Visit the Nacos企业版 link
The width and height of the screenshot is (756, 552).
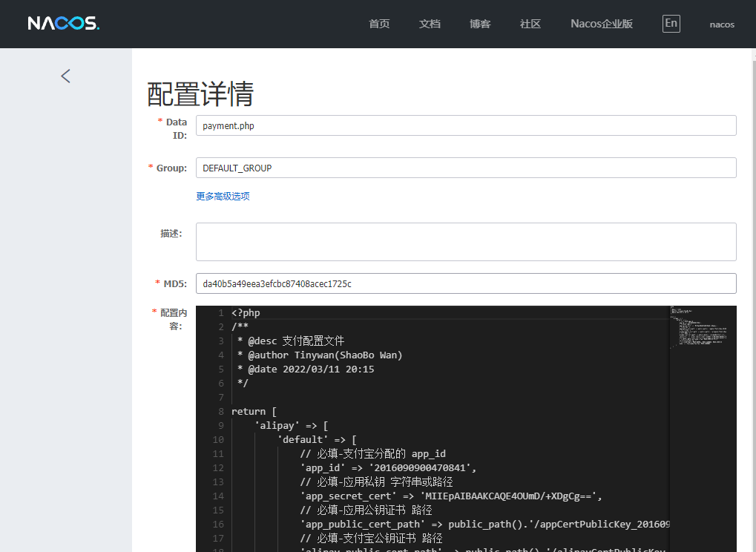click(602, 24)
